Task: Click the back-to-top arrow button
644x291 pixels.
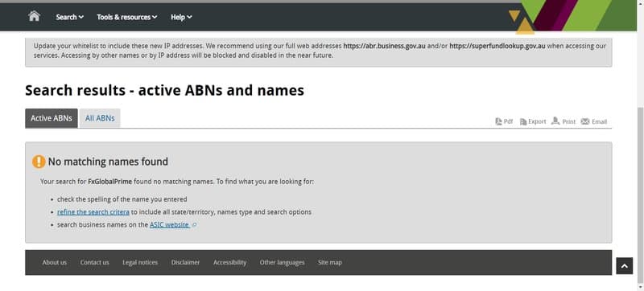Action: click(625, 266)
